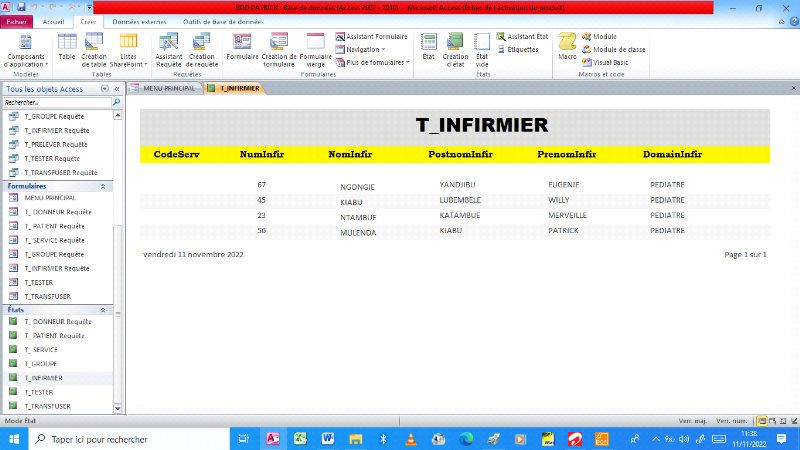Screen dimensions: 800x450
Task: Open Création de table design view
Action: click(x=94, y=50)
